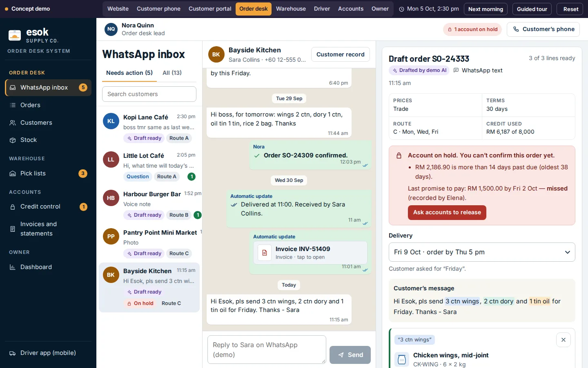Open the Delivery date dropdown
The height and width of the screenshot is (368, 588).
point(482,252)
